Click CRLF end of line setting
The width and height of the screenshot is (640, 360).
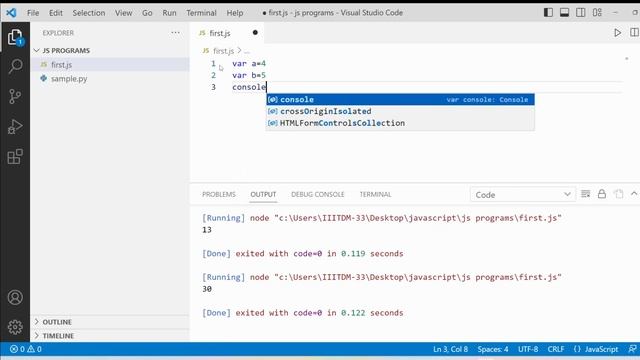[x=556, y=349]
